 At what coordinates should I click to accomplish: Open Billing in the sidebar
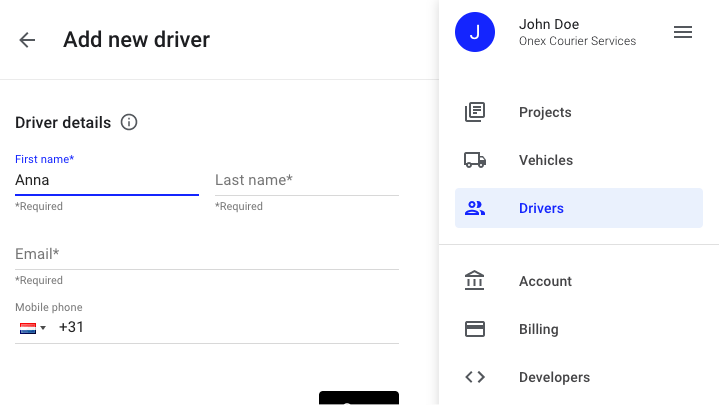point(579,329)
